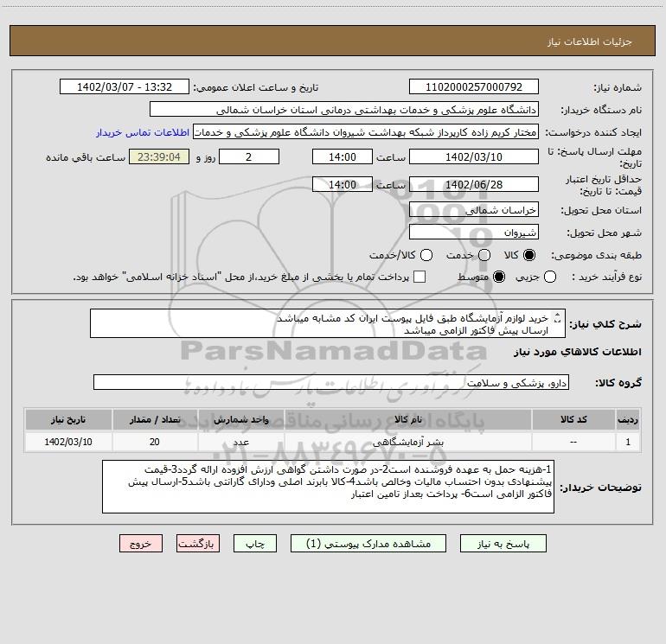Click the price validity date 1402/06/28 field
Image resolution: width=666 pixels, height=644 pixels.
pos(474,185)
